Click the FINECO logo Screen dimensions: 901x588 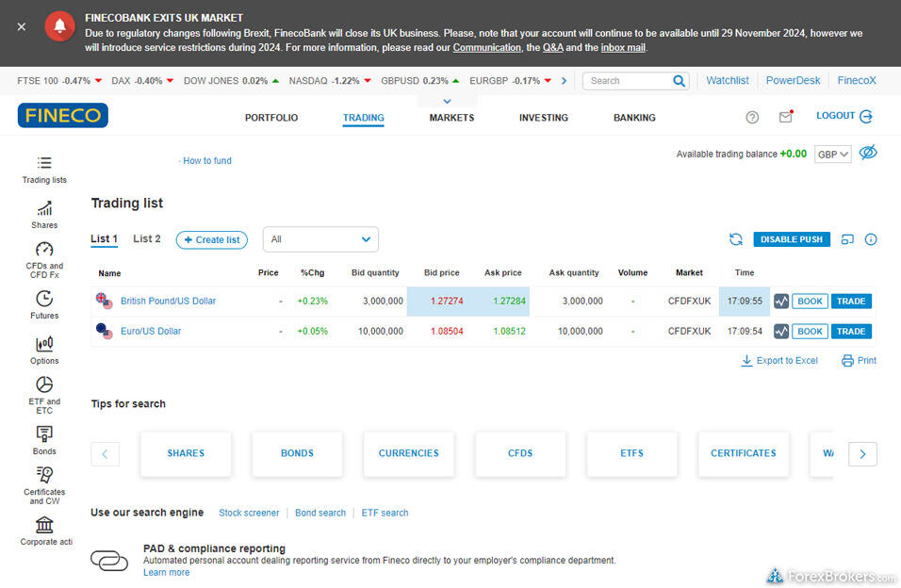pyautogui.click(x=62, y=116)
